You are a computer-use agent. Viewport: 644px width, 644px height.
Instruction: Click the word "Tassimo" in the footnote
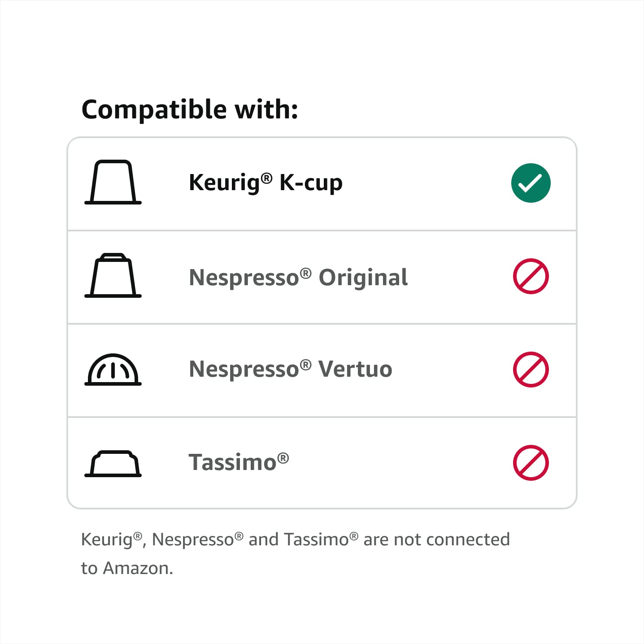317,540
